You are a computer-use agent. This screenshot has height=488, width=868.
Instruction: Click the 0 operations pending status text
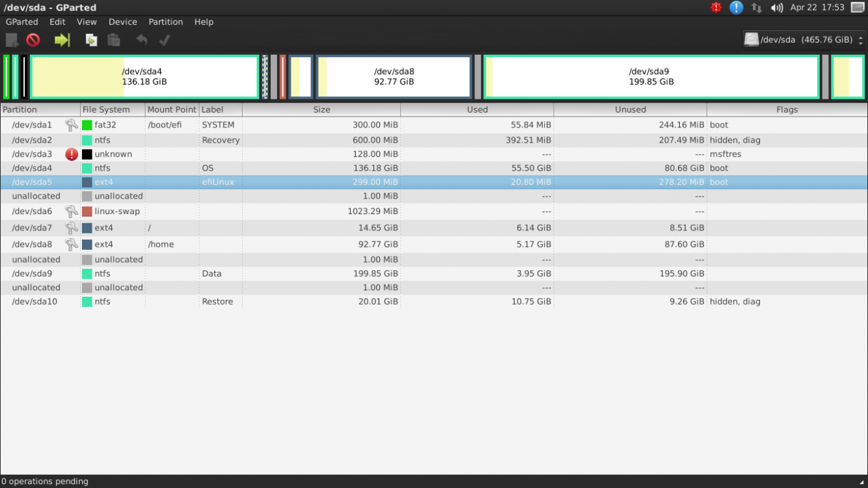(x=45, y=481)
